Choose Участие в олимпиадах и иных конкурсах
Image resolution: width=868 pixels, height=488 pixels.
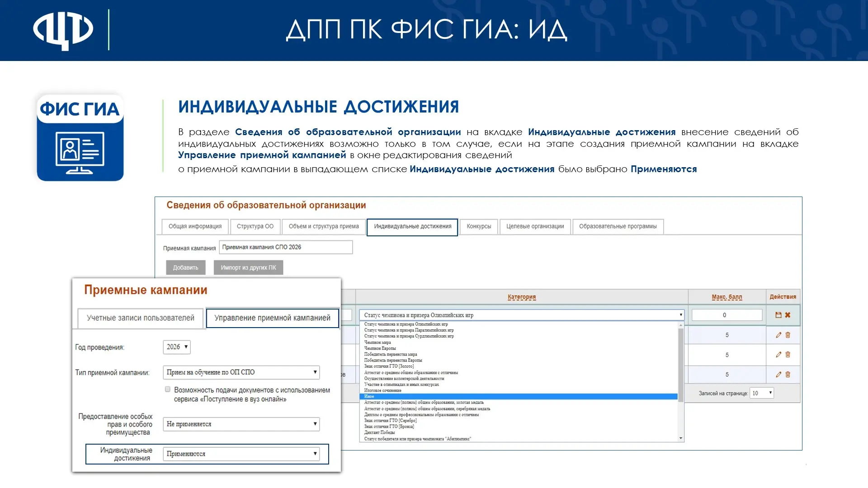(x=401, y=385)
